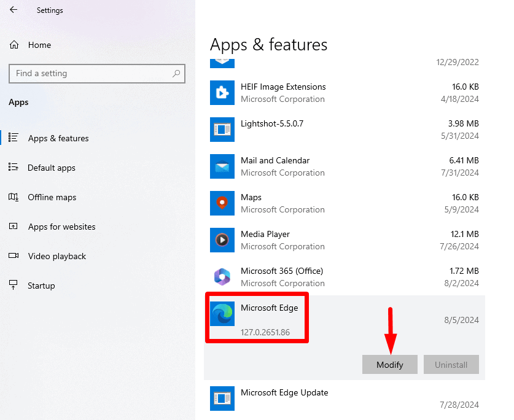Click the Edge version number 127.0.2651.86
This screenshot has height=420, width=514.
(265, 332)
